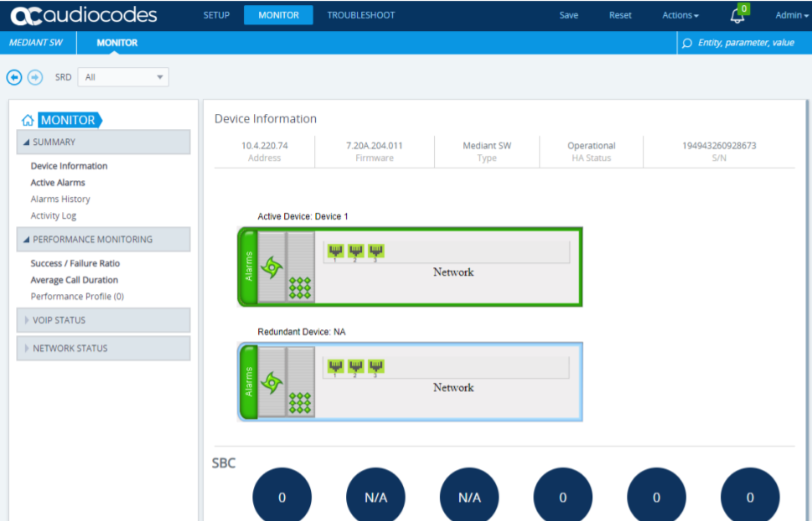Select the Monitor sub-tab

tap(117, 43)
